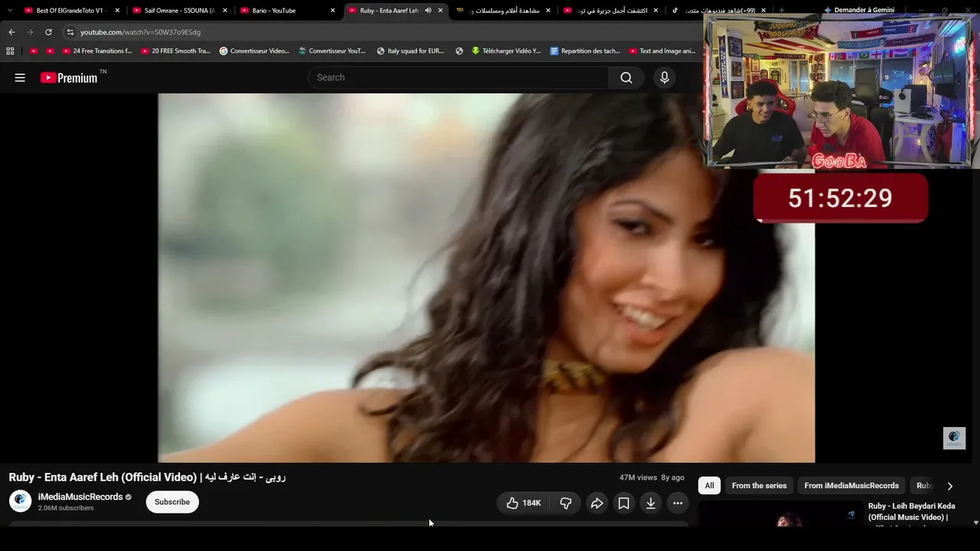Pause the Ruby video by clicking the player
Screen dimensions: 980x551
(x=486, y=278)
